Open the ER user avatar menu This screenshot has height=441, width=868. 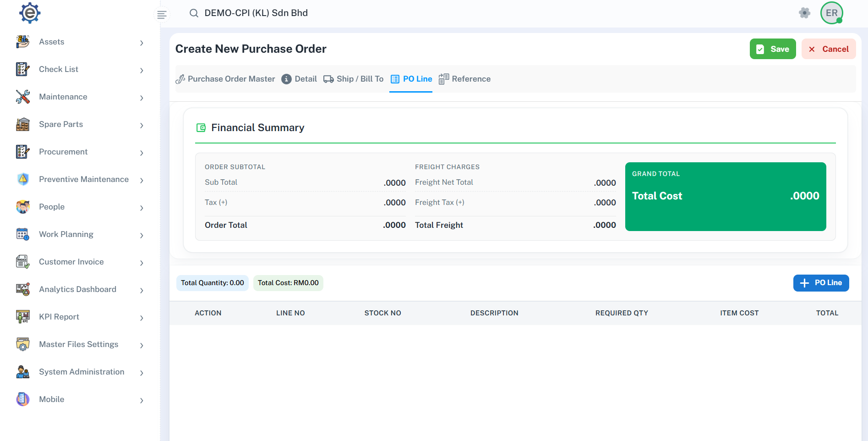831,13
